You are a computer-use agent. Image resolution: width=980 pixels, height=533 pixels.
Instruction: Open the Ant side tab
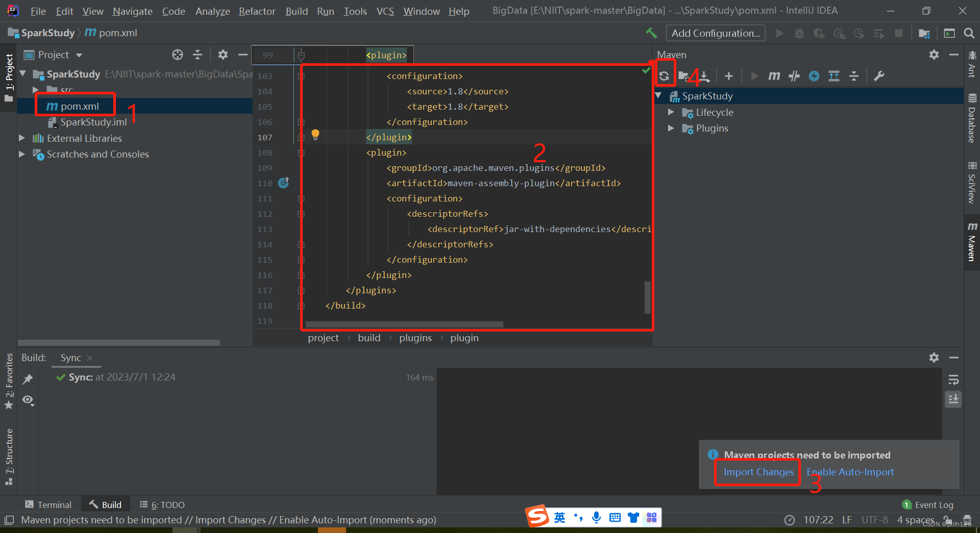coord(972,64)
